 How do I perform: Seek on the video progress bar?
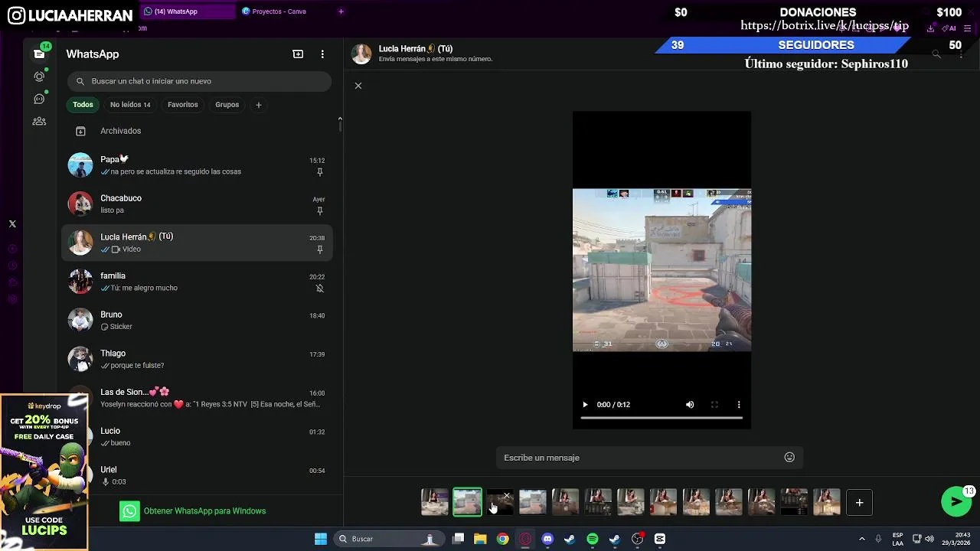click(x=661, y=418)
